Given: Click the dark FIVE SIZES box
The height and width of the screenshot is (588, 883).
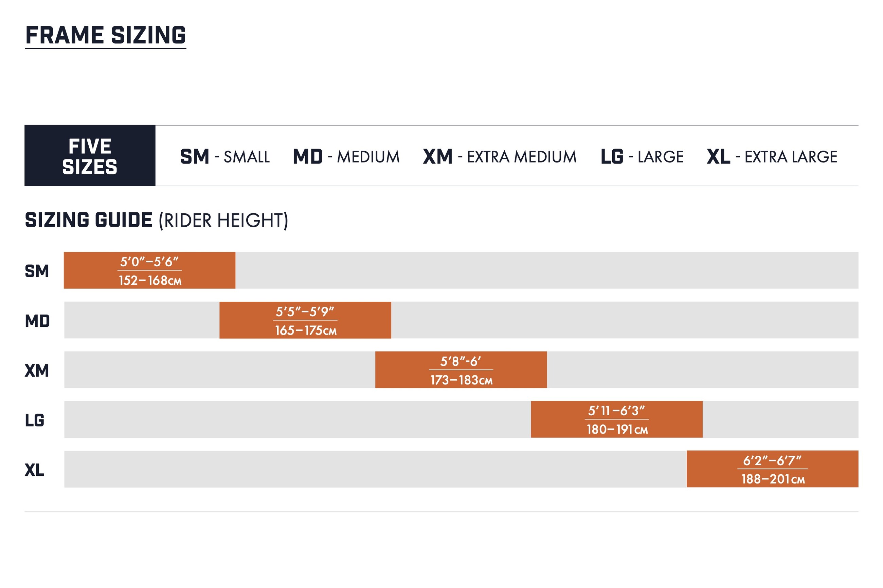Looking at the screenshot, I should click(90, 156).
